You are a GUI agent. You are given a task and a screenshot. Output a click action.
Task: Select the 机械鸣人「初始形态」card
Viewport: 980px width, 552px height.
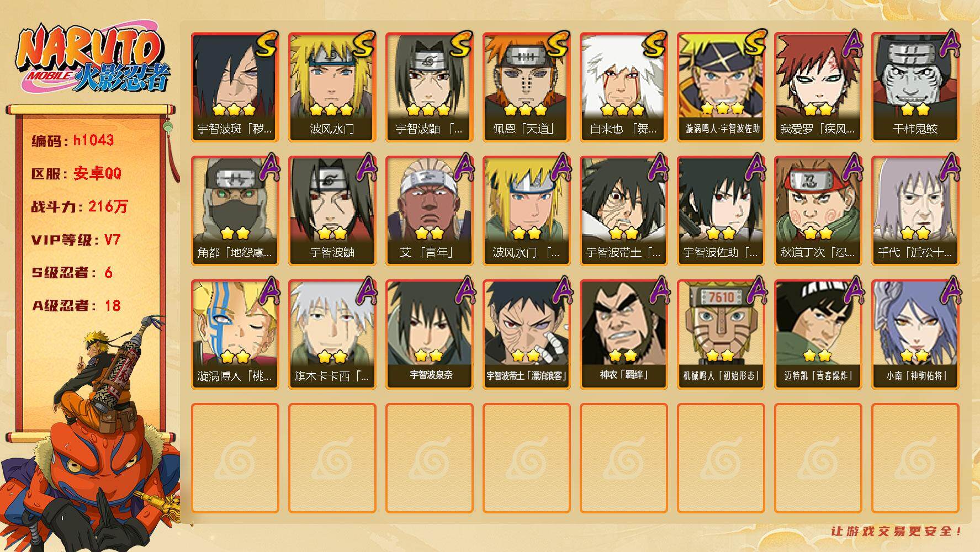pos(721,334)
